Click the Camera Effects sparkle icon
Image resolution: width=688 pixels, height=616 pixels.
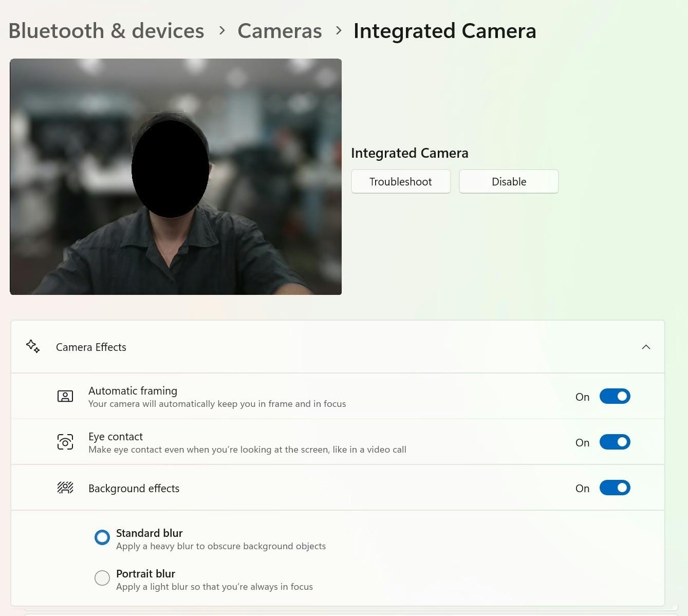(x=33, y=346)
